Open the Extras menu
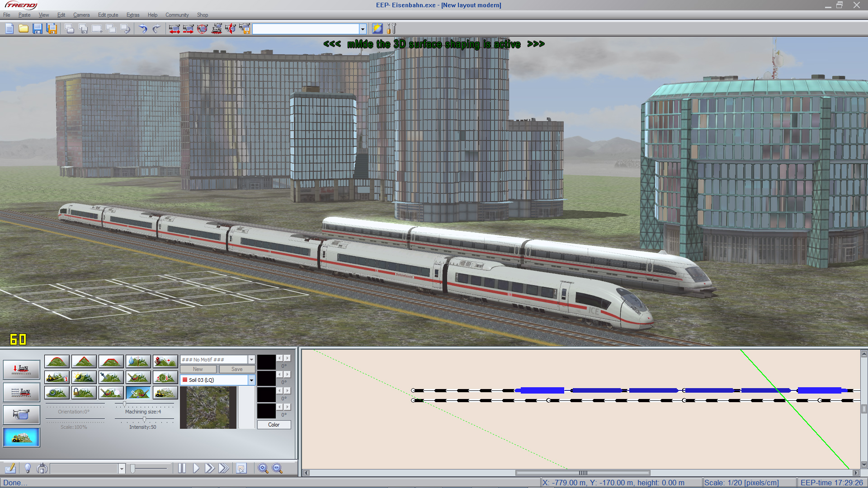 [x=133, y=15]
